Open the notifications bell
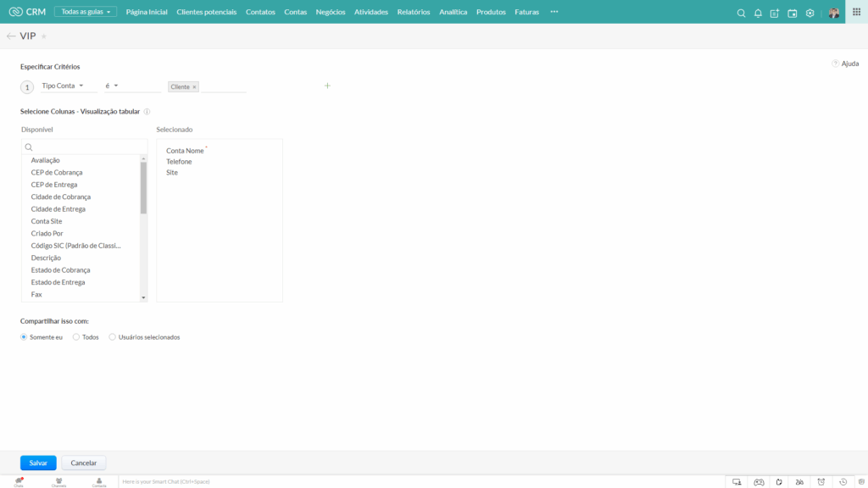868x488 pixels. click(x=758, y=13)
